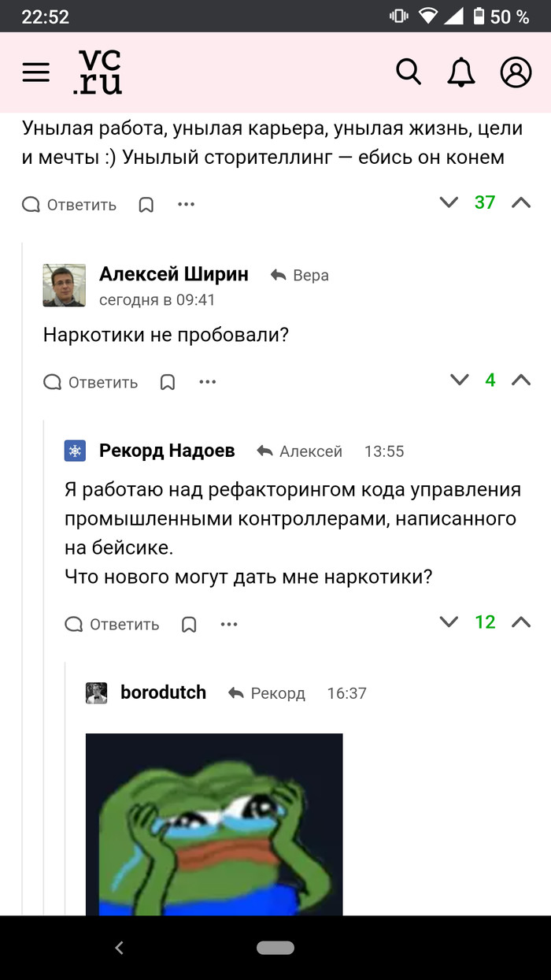Open more options on Рекорд Надоев's comment
551x980 pixels.
click(x=228, y=623)
